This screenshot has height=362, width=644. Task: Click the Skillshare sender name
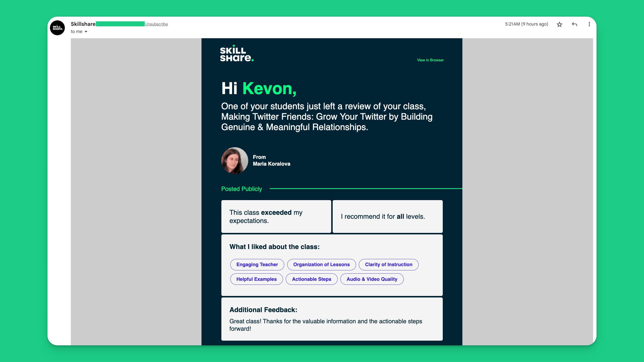(x=83, y=24)
